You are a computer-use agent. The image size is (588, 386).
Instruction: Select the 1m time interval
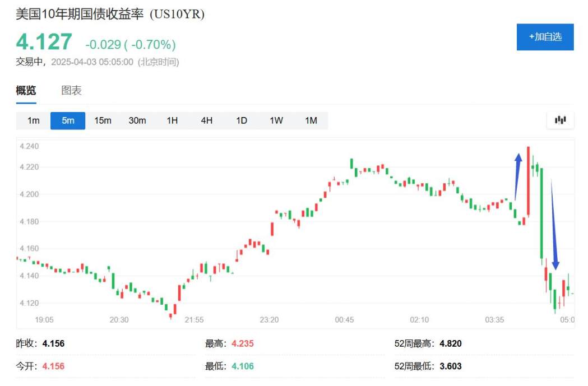coord(33,120)
